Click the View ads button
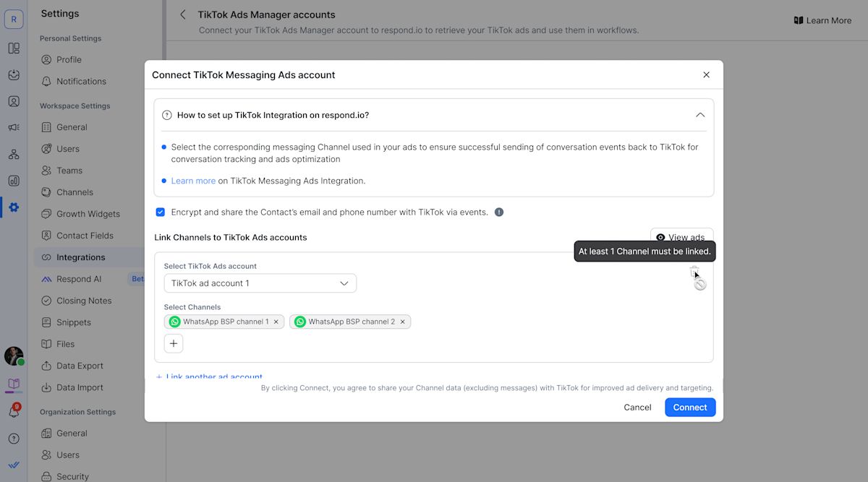 click(x=681, y=237)
